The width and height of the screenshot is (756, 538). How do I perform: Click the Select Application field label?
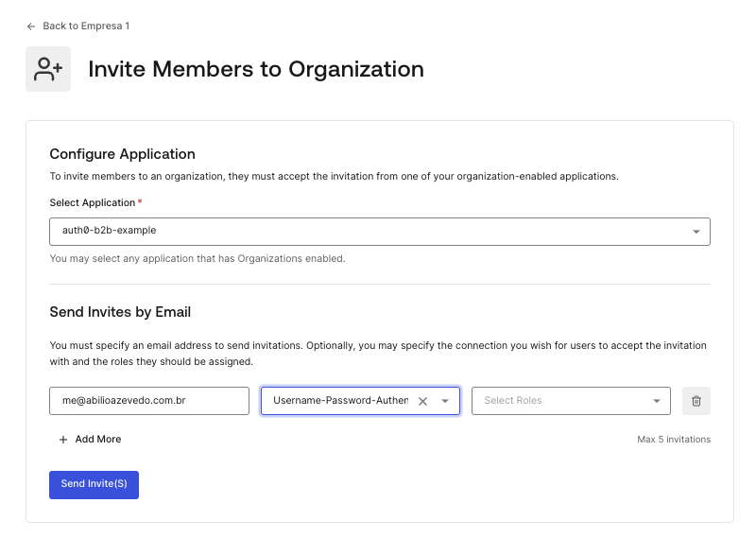pyautogui.click(x=92, y=202)
